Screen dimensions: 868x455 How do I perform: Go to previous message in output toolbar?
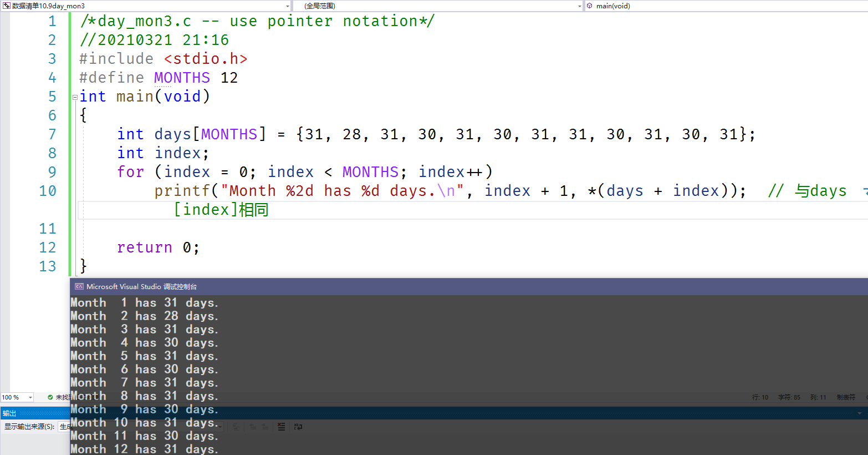point(253,427)
